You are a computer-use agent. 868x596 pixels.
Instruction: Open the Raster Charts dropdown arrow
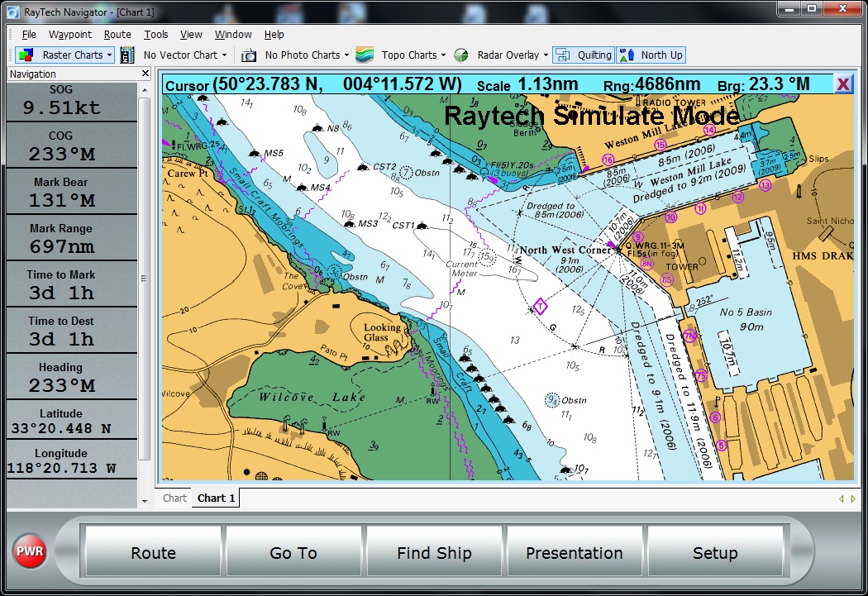coord(110,55)
